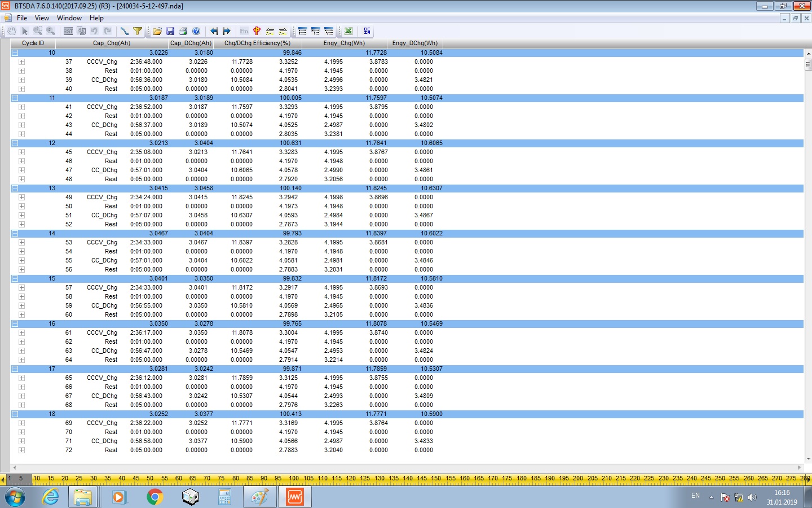Select step 59 CC_DChg row
Image resolution: width=812 pixels, height=508 pixels.
point(407,305)
